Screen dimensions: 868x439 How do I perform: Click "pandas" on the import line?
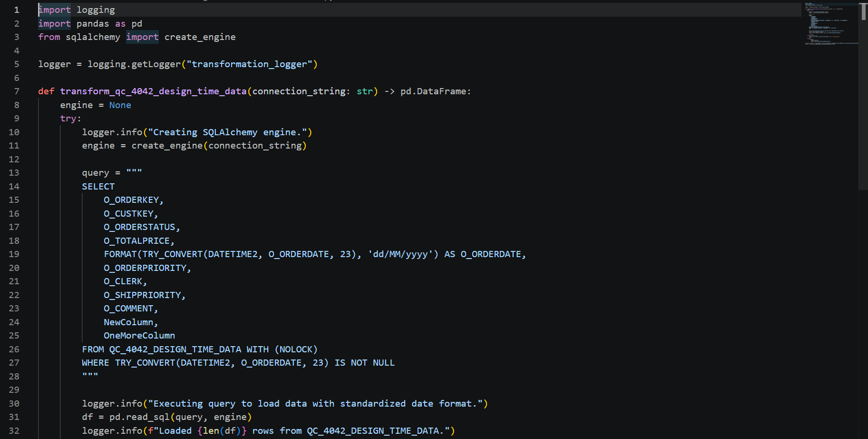click(x=93, y=23)
